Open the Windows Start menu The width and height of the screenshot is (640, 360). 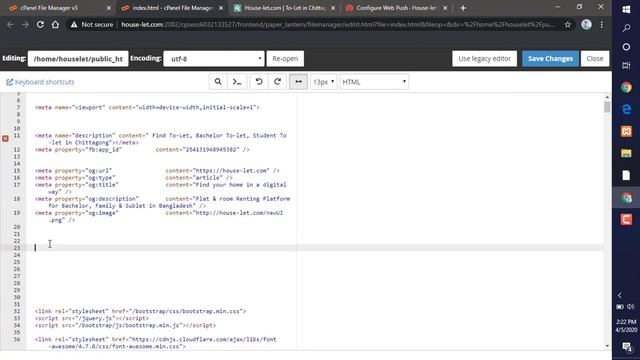626,9
